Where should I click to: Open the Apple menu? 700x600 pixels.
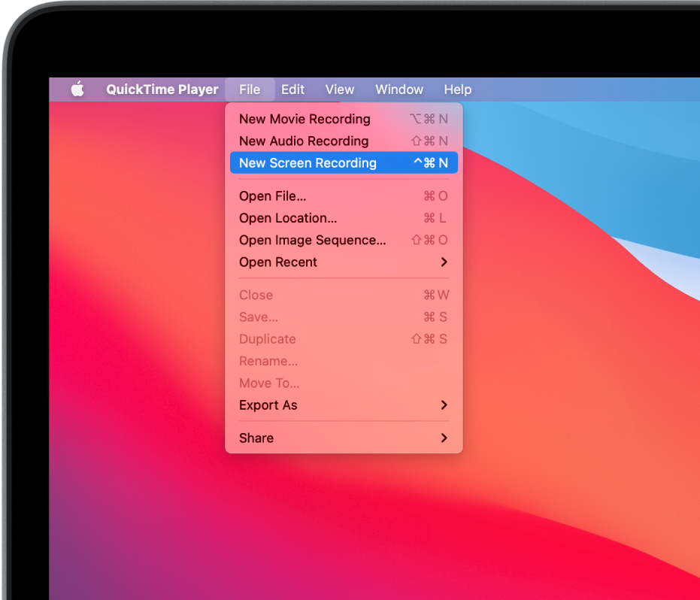[76, 89]
